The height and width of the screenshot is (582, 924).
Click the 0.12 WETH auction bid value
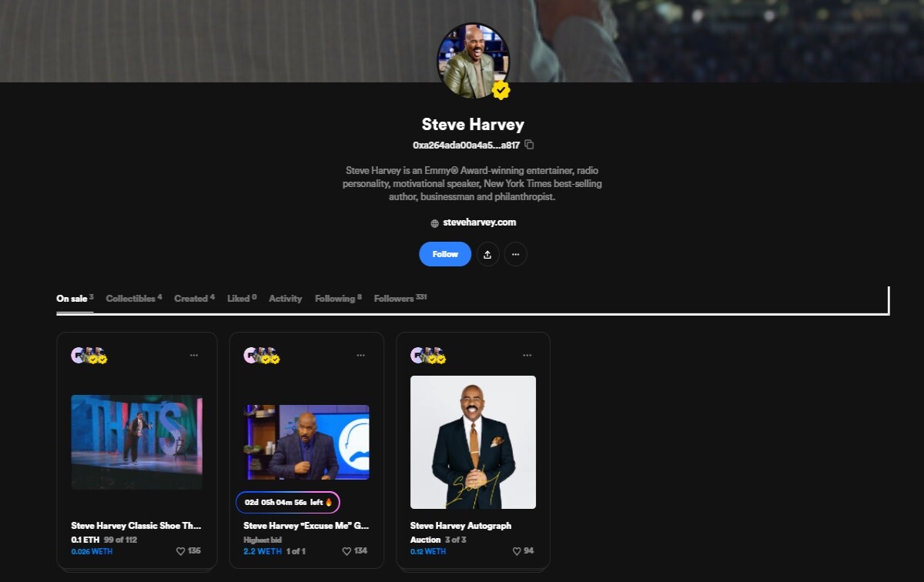coord(428,551)
